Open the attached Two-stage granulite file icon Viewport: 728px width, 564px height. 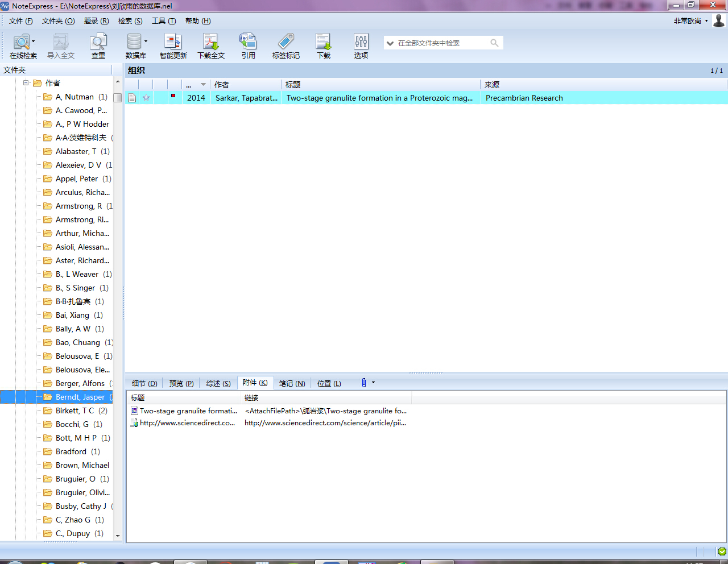134,410
